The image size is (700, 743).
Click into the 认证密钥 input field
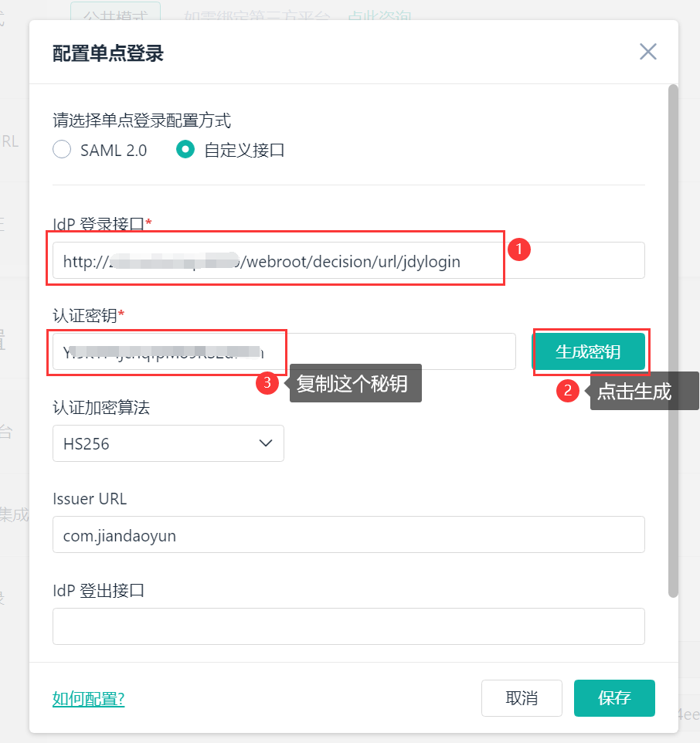(386, 352)
